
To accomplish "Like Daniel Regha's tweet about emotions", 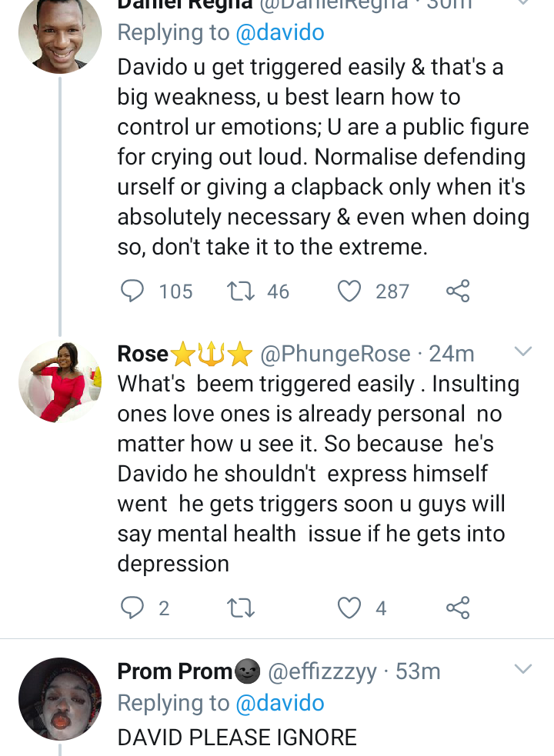I will [x=350, y=291].
